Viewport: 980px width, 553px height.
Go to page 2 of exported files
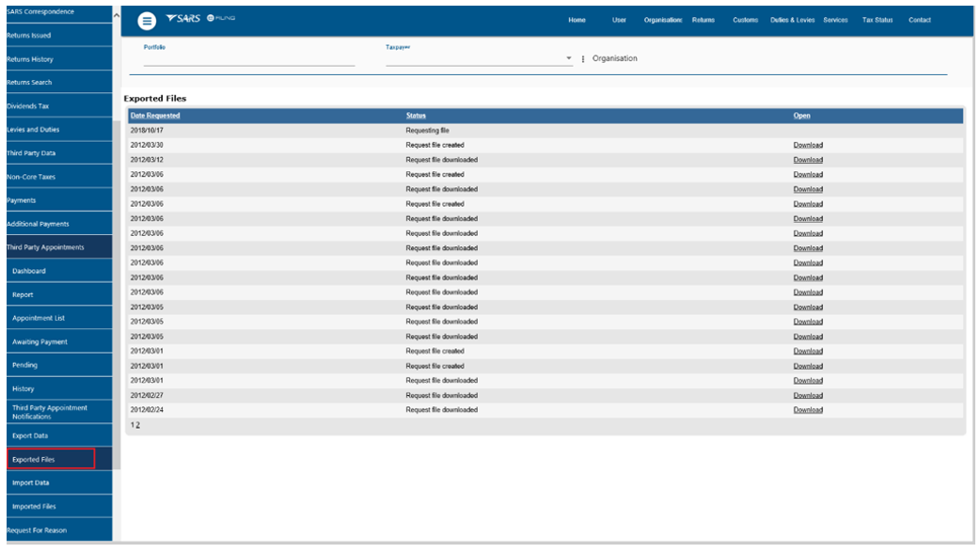[137, 426]
